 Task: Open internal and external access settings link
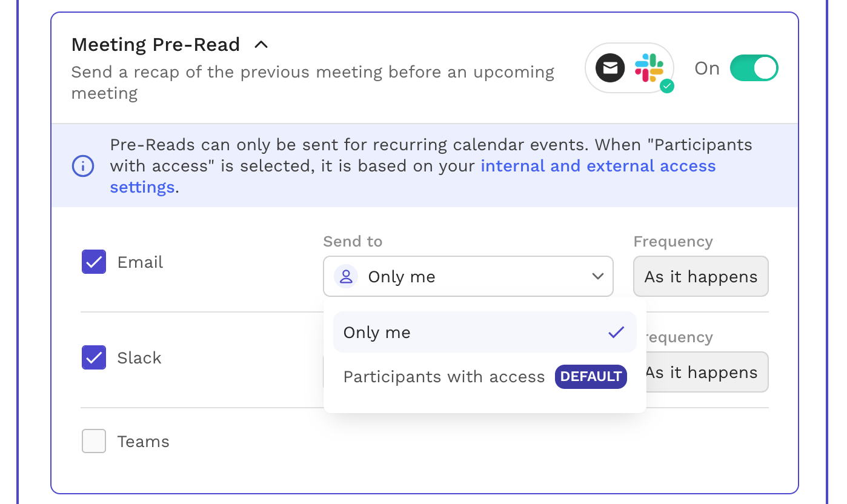coord(413,176)
